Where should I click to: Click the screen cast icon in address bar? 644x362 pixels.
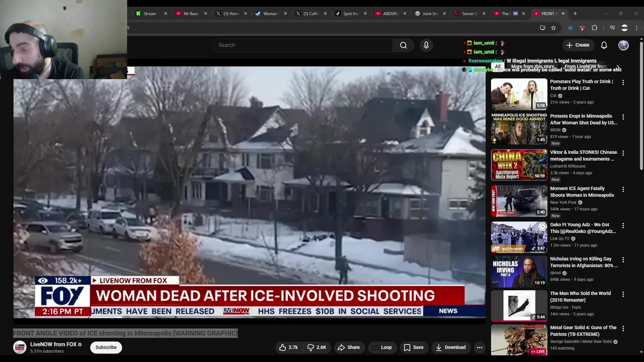542,28
